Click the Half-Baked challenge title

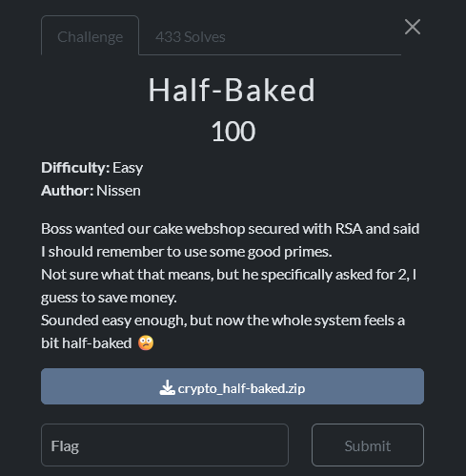[x=232, y=91]
